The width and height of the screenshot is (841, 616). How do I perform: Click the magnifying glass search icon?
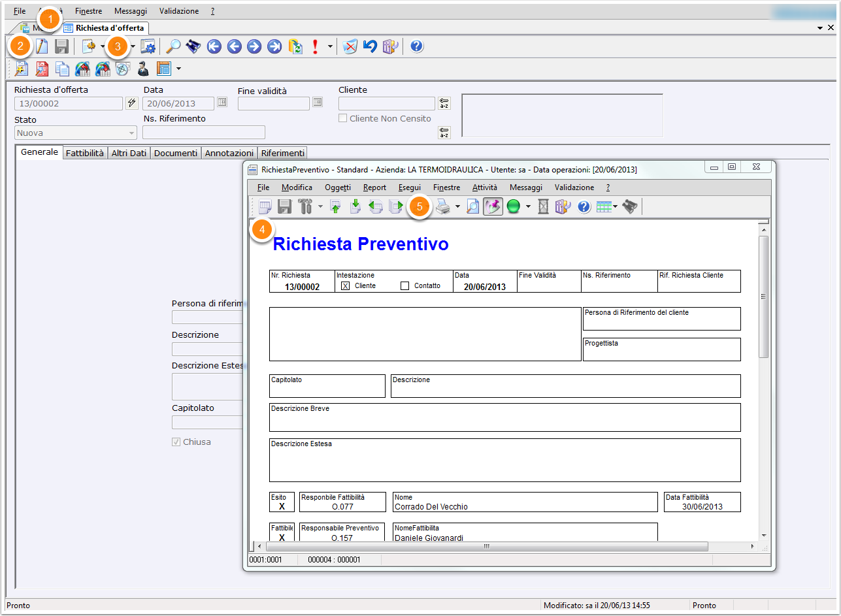click(173, 46)
